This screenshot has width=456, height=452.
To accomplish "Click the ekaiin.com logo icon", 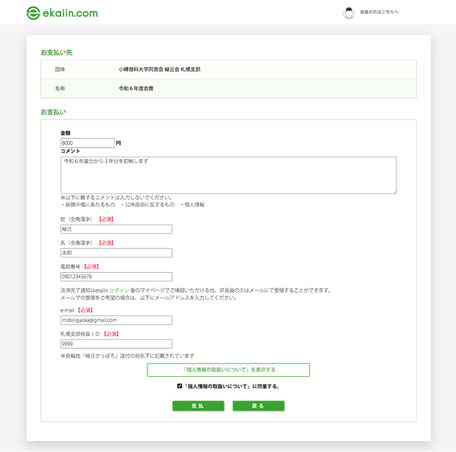I will pos(33,13).
